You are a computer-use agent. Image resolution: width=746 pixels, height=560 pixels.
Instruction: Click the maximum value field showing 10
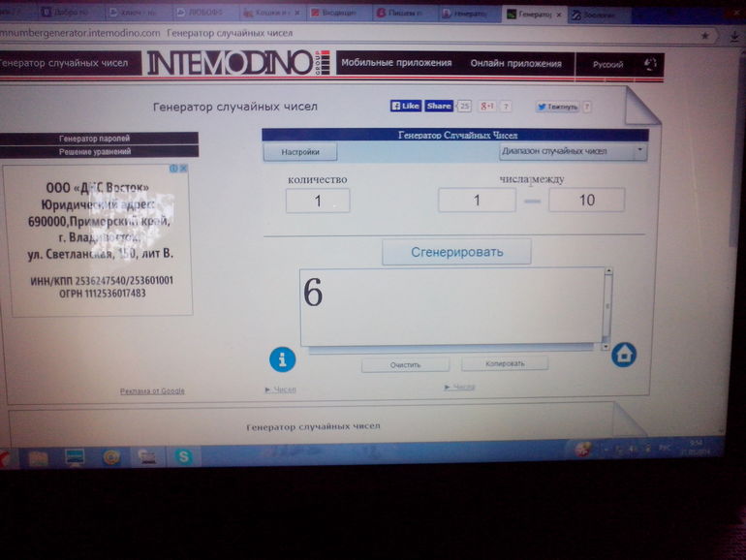click(586, 201)
